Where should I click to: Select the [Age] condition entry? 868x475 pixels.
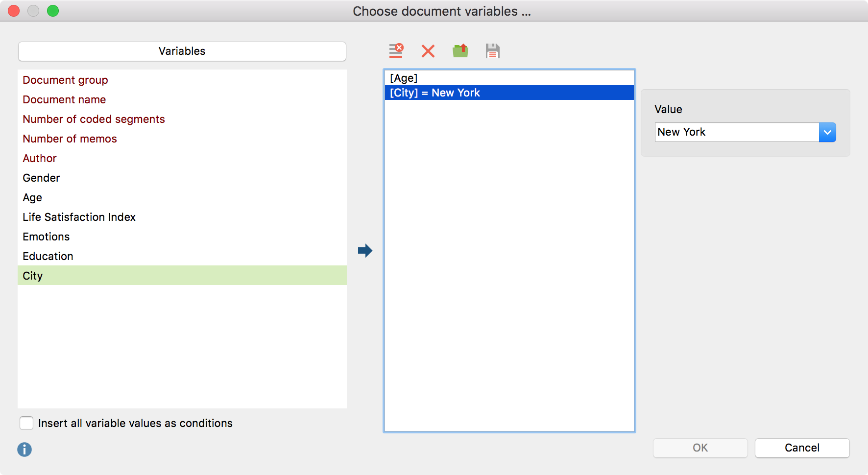click(x=404, y=78)
